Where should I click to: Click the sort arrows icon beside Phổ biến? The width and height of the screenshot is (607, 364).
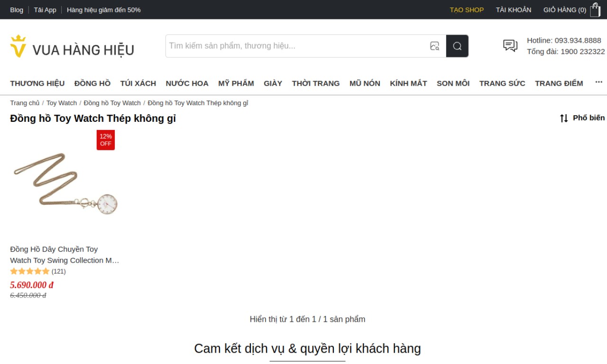click(x=564, y=118)
